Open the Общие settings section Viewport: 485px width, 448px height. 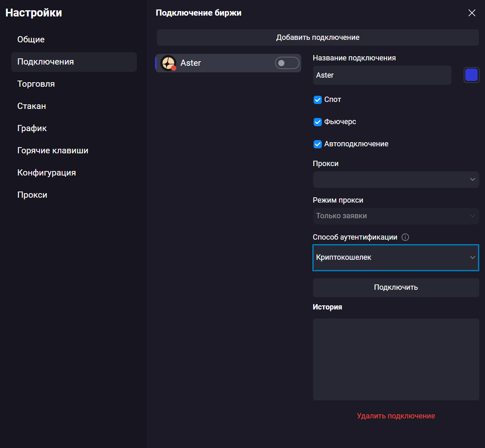(74, 39)
